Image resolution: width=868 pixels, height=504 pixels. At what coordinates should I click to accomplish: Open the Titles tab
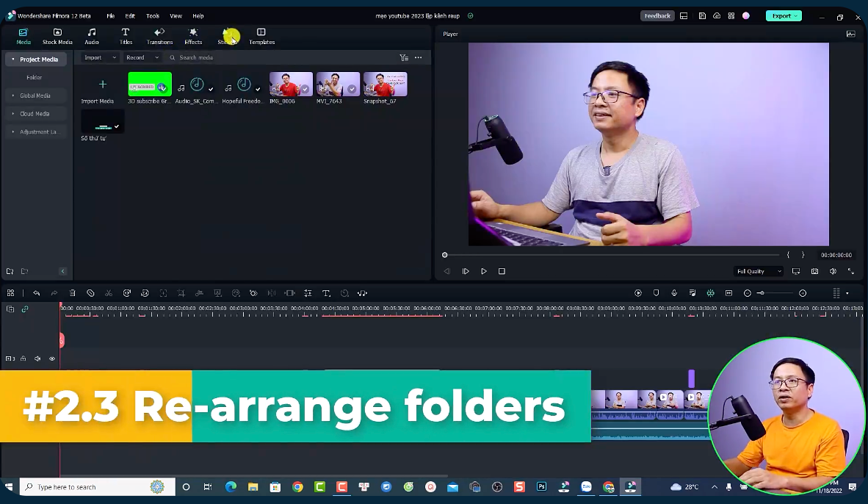126,37
